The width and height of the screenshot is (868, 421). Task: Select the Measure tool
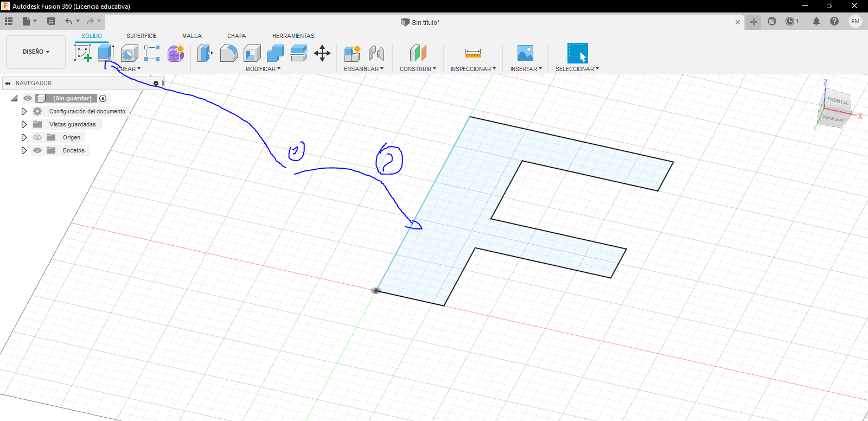[473, 53]
